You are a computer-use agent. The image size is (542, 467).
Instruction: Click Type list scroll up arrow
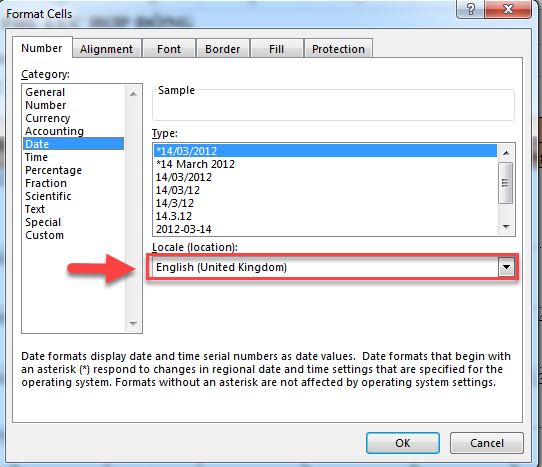click(506, 153)
